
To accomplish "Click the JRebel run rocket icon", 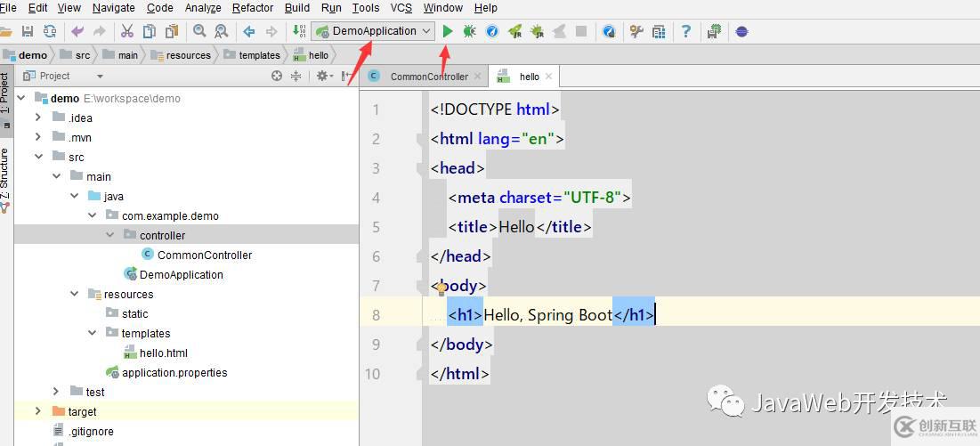I will tap(514, 31).
